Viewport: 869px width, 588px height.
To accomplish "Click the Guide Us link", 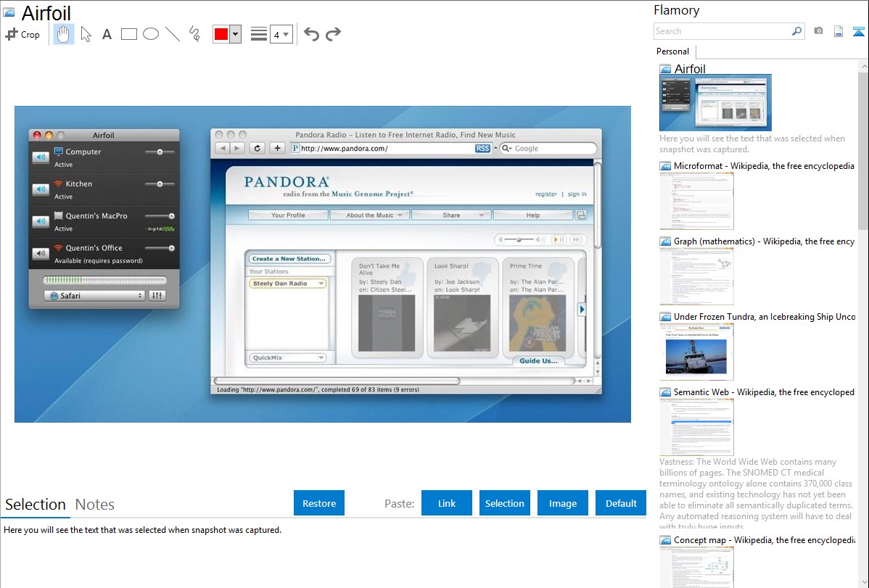I will pyautogui.click(x=538, y=361).
